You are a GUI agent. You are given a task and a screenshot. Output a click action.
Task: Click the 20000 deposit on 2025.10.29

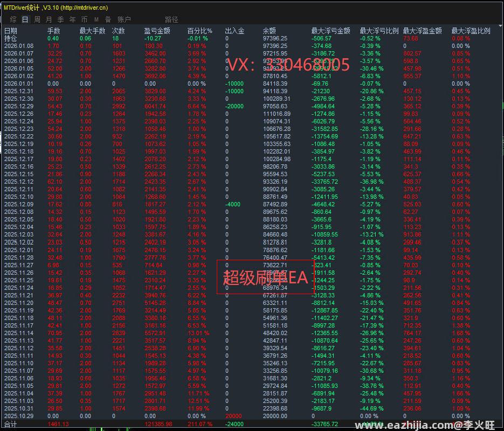[234, 416]
